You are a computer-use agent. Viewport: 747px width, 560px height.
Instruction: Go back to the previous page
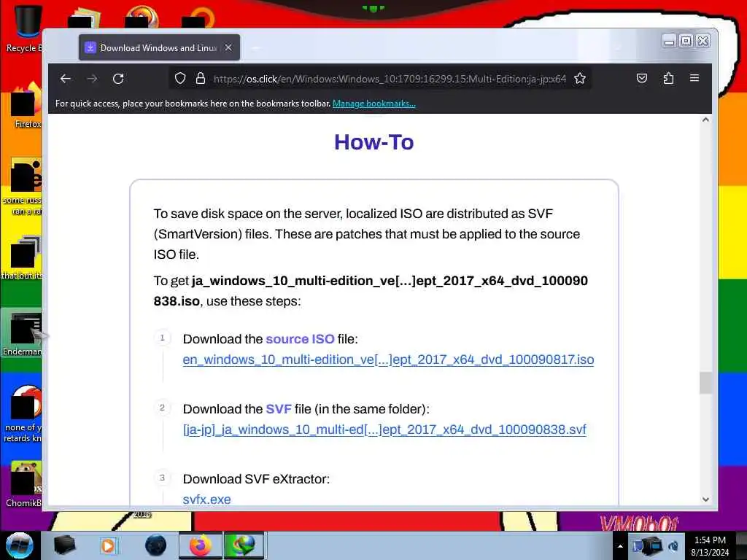(66, 79)
